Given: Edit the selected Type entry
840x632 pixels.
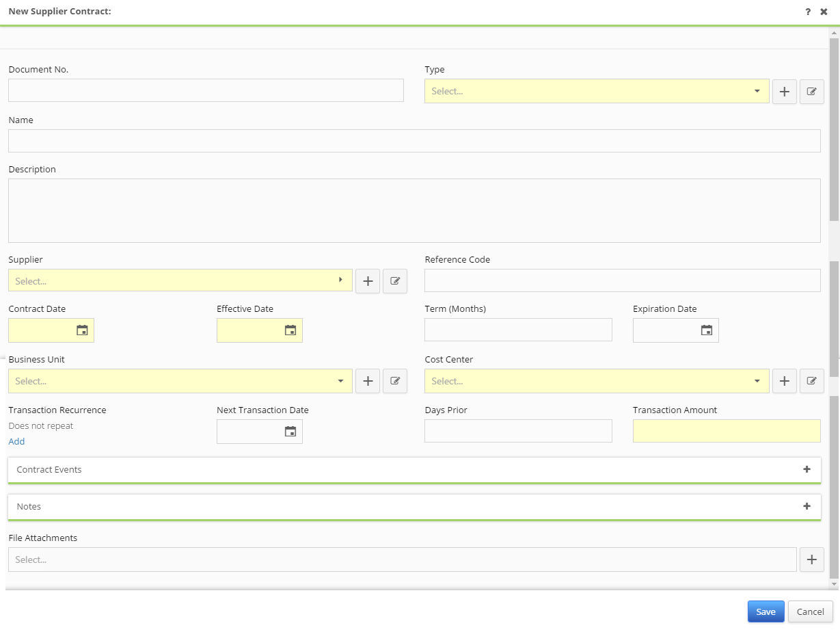Looking at the screenshot, I should pos(811,91).
